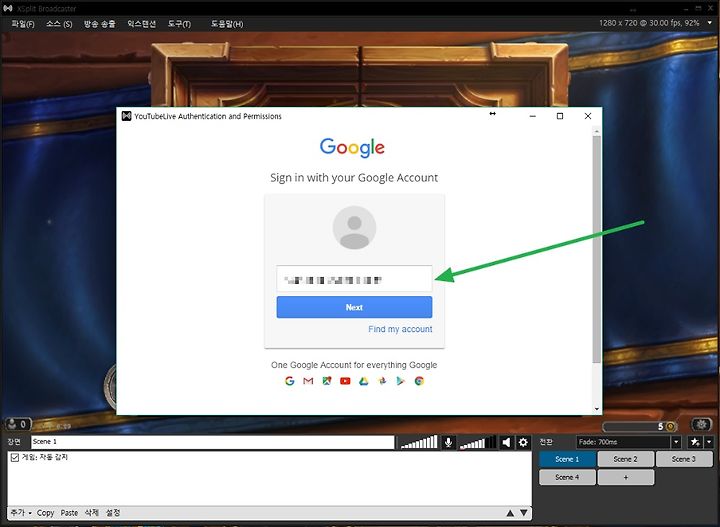The image size is (720, 527).
Task: Click the Google Play service icon
Action: pos(400,381)
